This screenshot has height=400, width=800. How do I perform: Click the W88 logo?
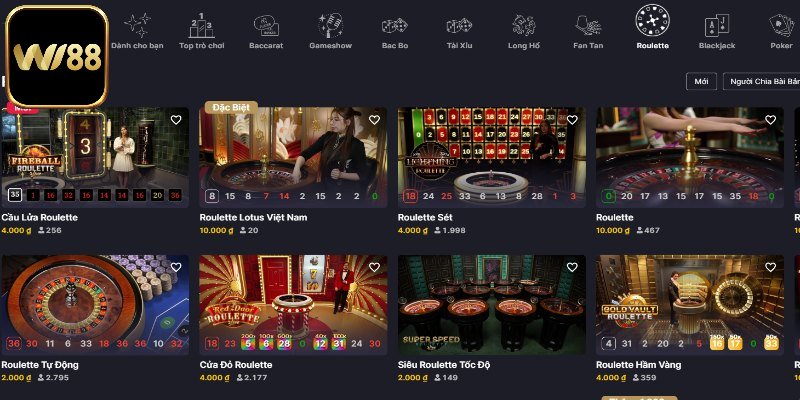point(57,56)
